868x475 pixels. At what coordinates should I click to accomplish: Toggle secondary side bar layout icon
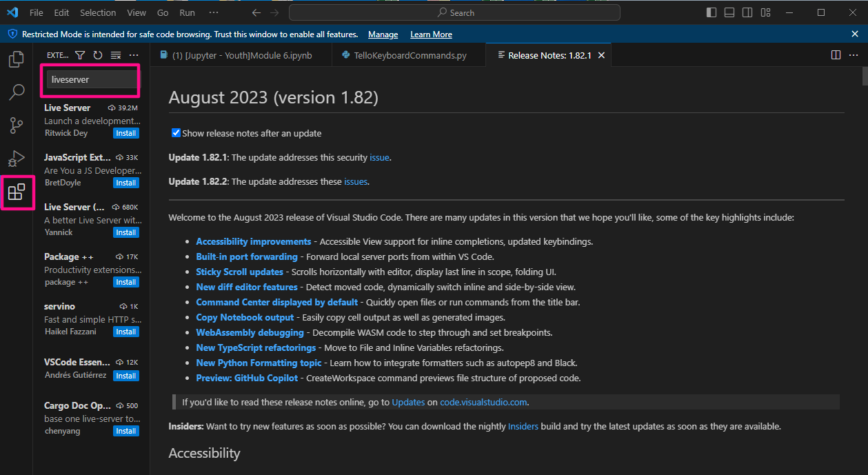coord(747,12)
